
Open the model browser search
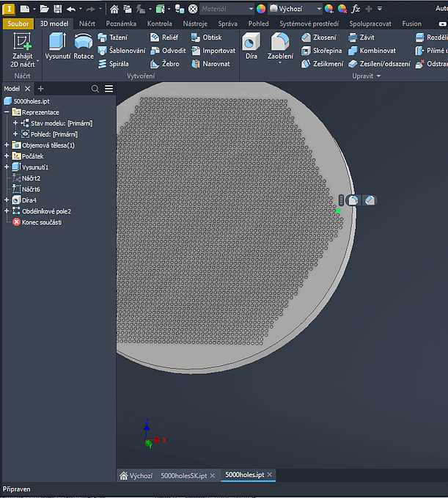[95, 89]
